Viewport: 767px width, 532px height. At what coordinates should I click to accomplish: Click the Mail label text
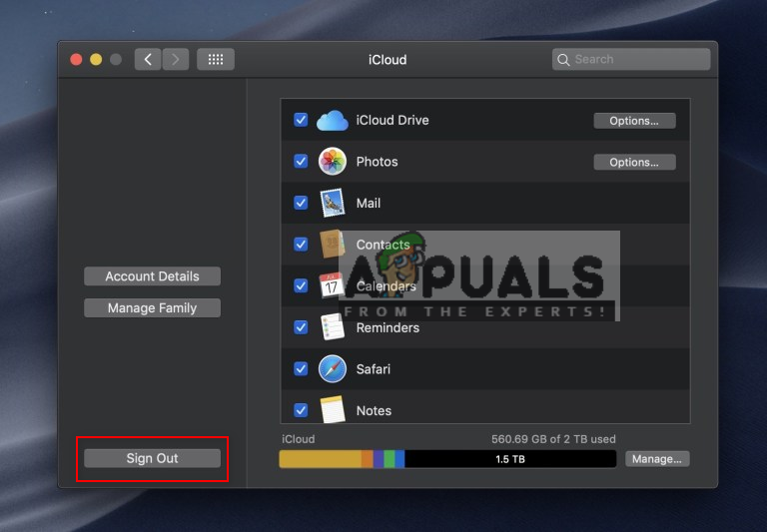point(369,203)
